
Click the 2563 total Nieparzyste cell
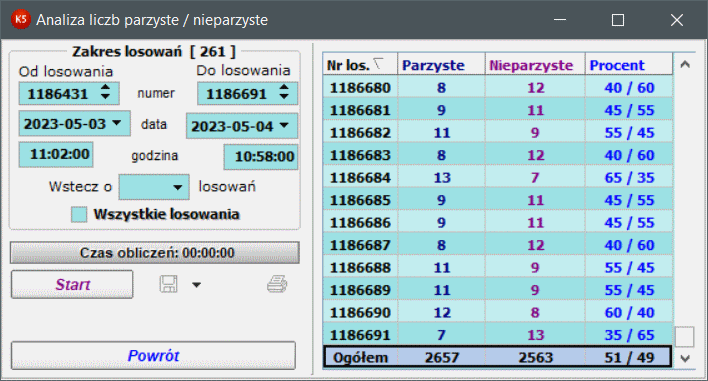click(536, 358)
